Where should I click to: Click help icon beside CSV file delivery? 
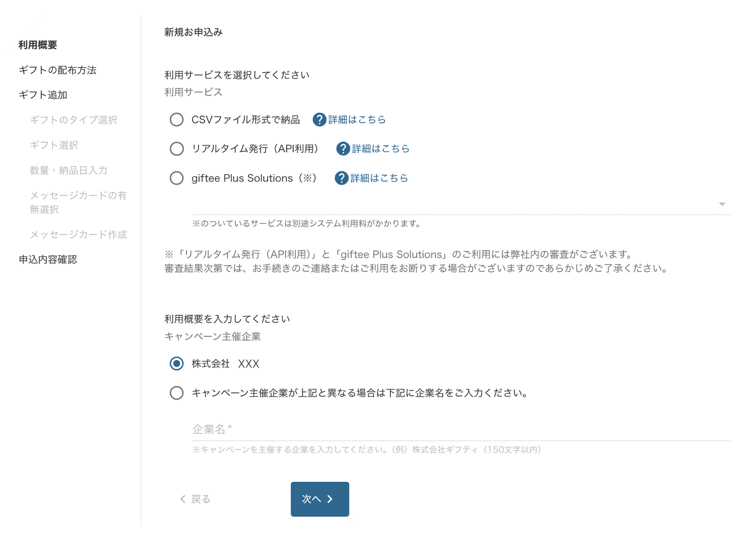[319, 120]
